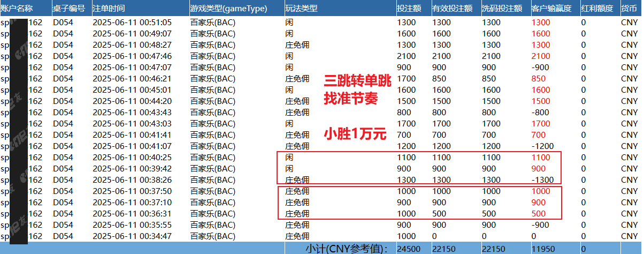Select the 洗码投注额 column header

pyautogui.click(x=502, y=9)
